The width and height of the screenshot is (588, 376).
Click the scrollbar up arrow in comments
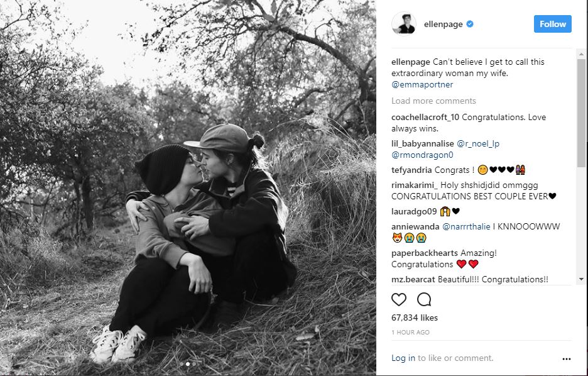(581, 54)
